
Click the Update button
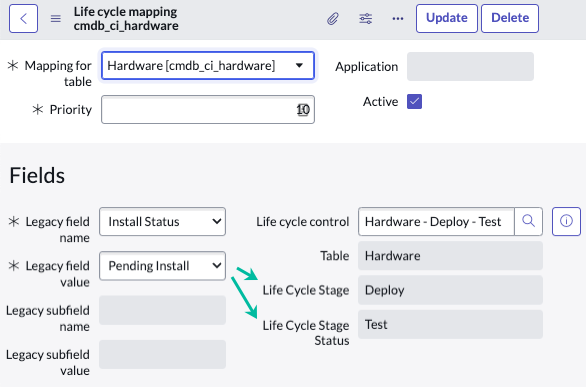tap(447, 18)
